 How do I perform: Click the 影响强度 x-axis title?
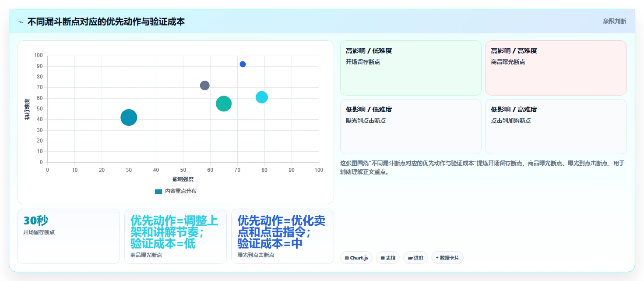183,179
